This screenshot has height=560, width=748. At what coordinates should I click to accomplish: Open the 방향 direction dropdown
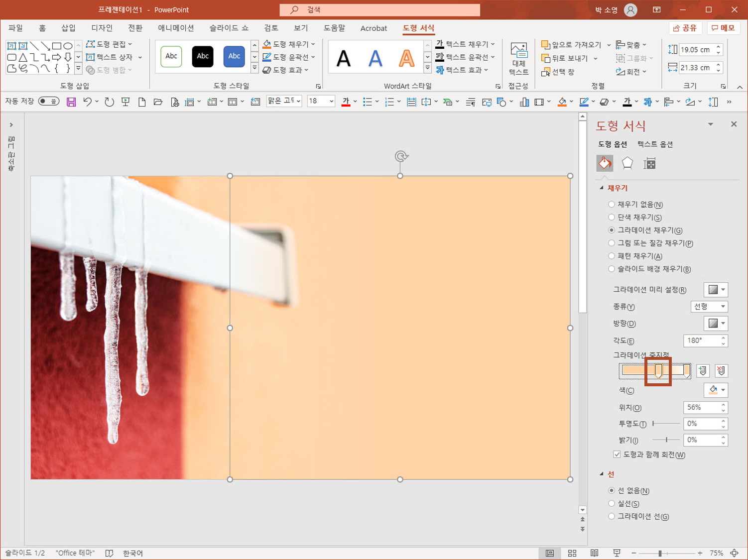(x=716, y=324)
